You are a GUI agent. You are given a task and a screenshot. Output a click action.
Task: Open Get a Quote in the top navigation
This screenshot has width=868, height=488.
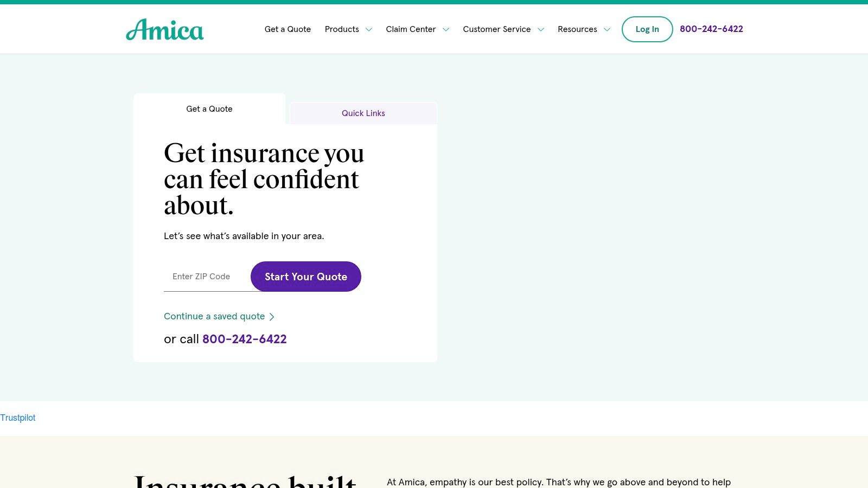tap(288, 29)
